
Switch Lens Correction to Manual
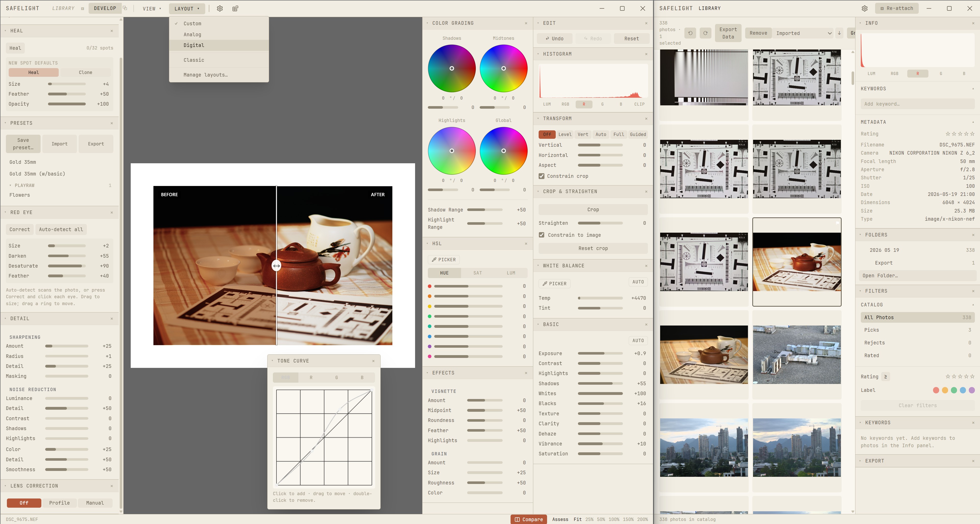coord(95,503)
